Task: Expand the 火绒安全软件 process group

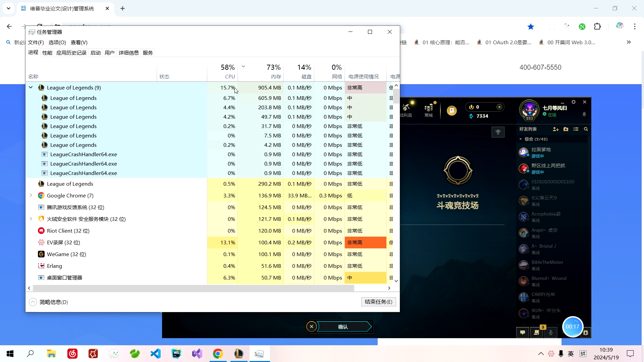Action: (31, 219)
